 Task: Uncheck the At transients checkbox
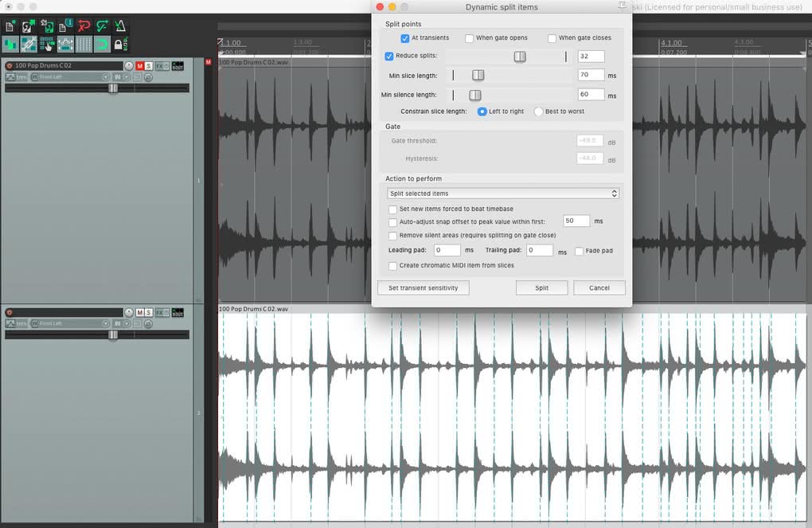point(405,38)
